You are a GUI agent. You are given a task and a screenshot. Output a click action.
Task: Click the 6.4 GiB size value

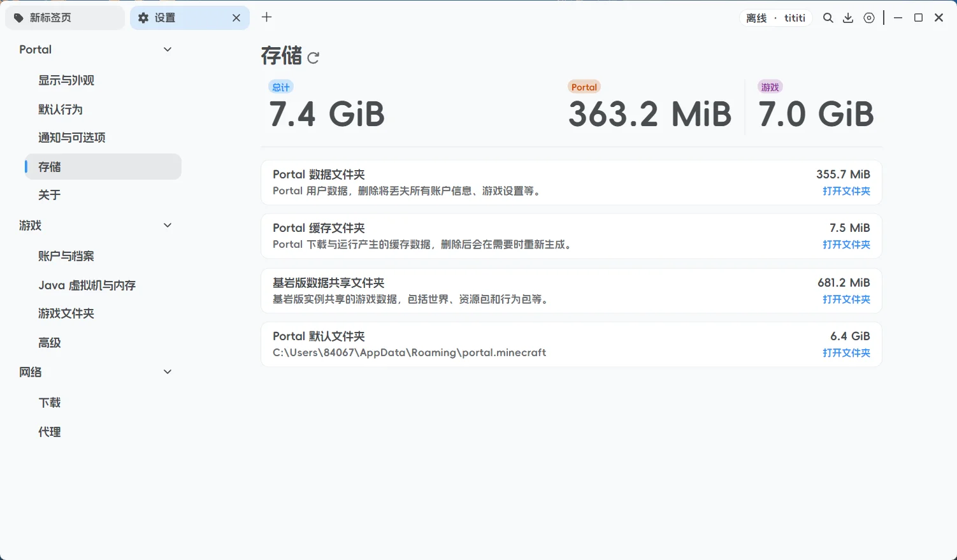point(850,336)
